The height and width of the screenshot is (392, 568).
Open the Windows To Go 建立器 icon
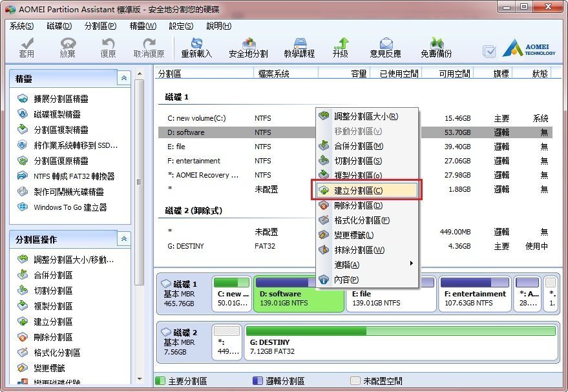click(23, 207)
